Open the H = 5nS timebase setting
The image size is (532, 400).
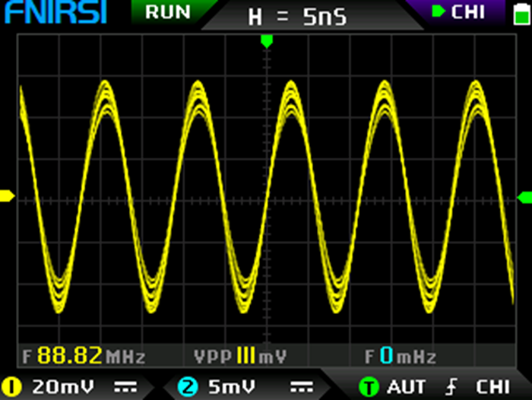(297, 16)
